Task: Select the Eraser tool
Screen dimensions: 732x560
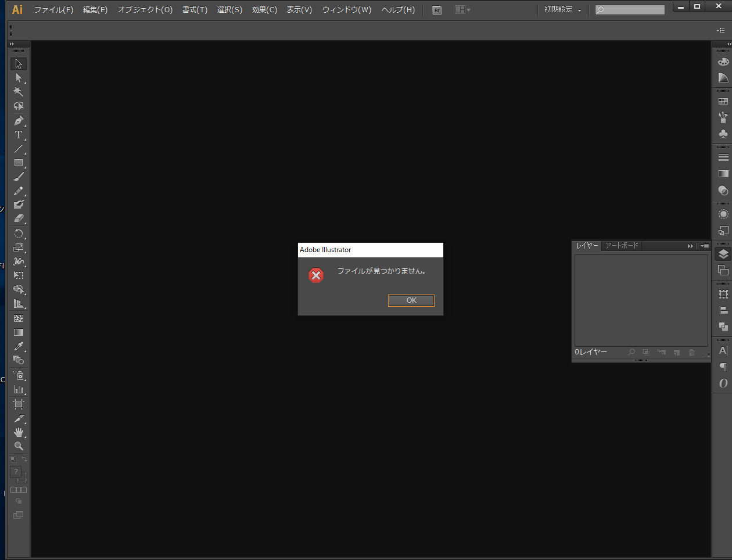Action: click(19, 218)
